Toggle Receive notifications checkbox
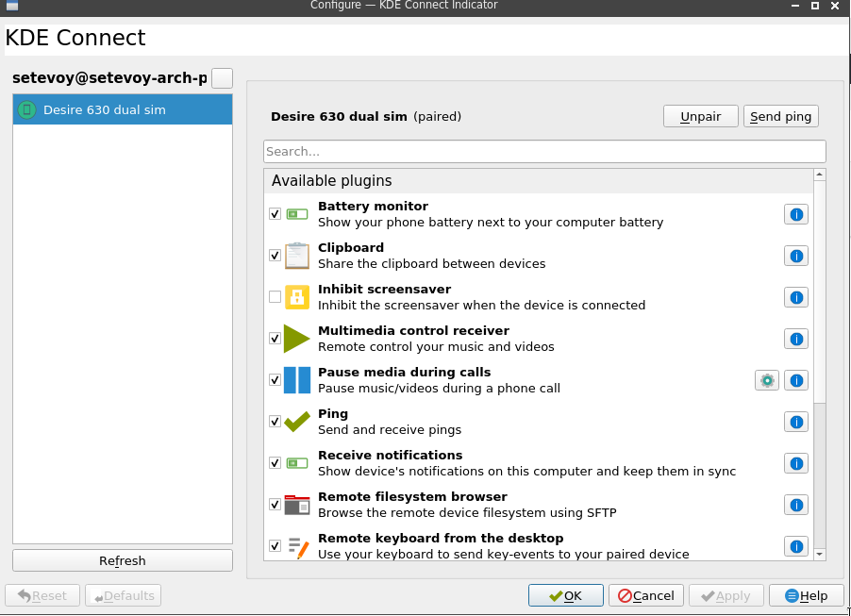The image size is (851, 616). tap(275, 463)
